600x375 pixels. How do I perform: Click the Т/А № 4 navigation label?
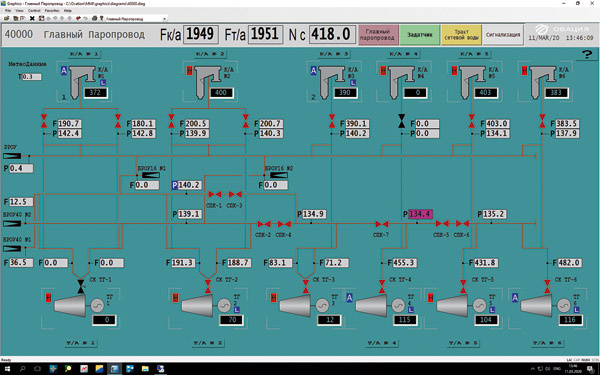point(382,343)
